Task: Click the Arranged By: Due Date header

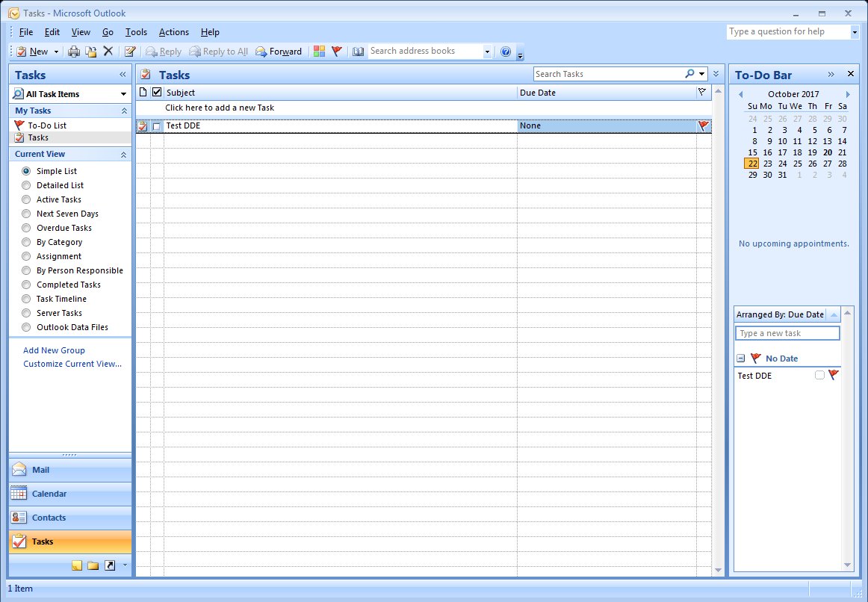Action: pyautogui.click(x=780, y=314)
